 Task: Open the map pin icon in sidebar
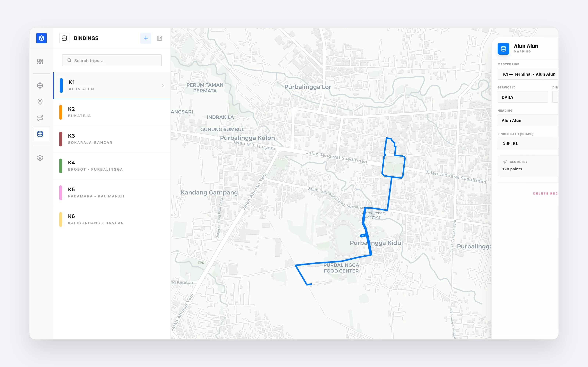click(40, 101)
